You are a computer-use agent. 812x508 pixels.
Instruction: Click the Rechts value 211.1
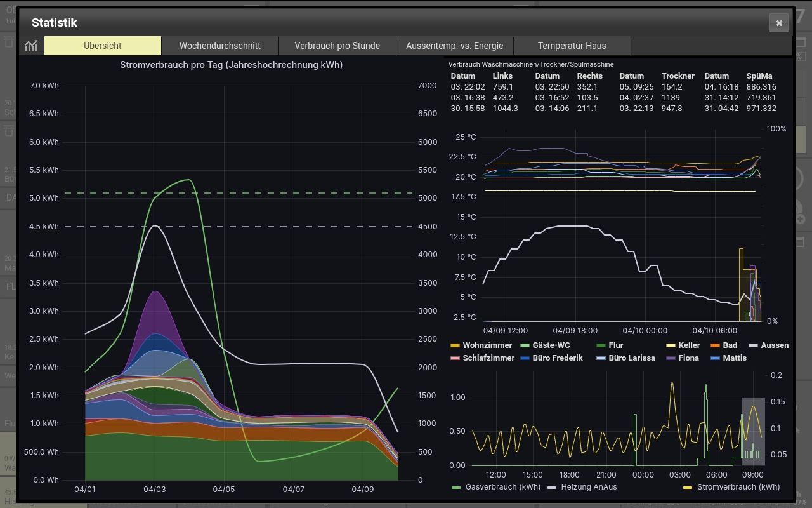587,109
